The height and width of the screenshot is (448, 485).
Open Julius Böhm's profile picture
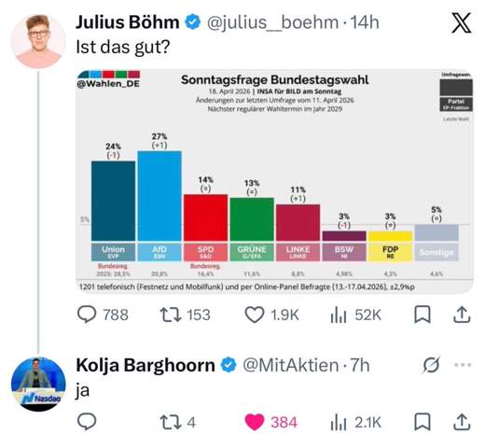point(38,41)
